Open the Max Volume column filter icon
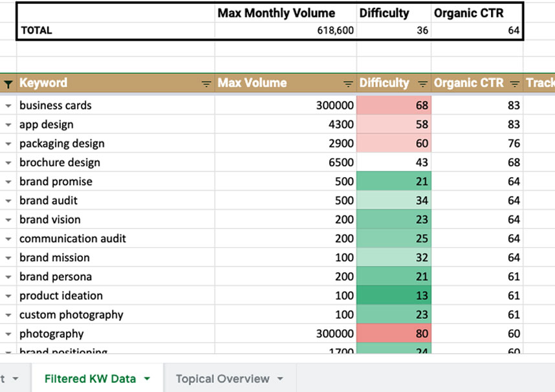 [x=348, y=83]
